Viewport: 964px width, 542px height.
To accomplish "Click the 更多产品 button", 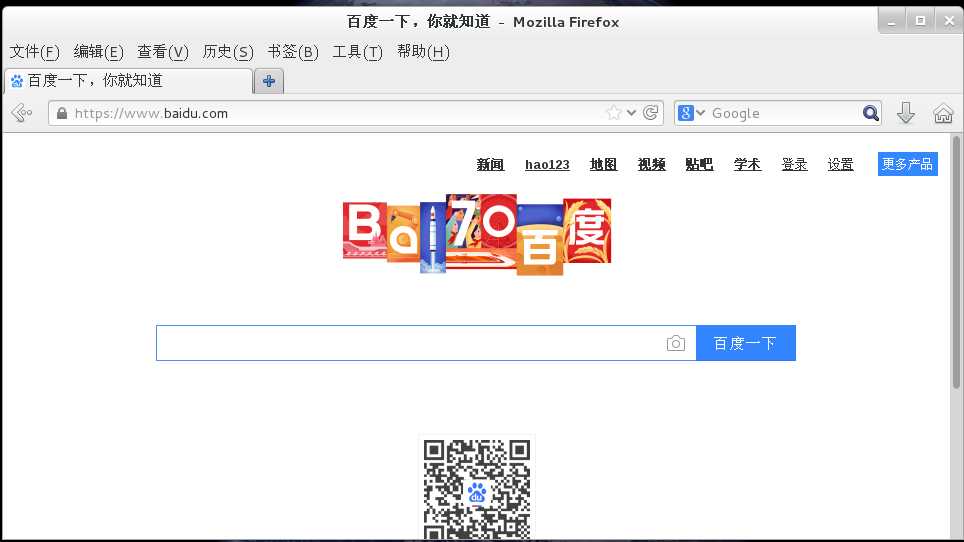I will (x=907, y=164).
